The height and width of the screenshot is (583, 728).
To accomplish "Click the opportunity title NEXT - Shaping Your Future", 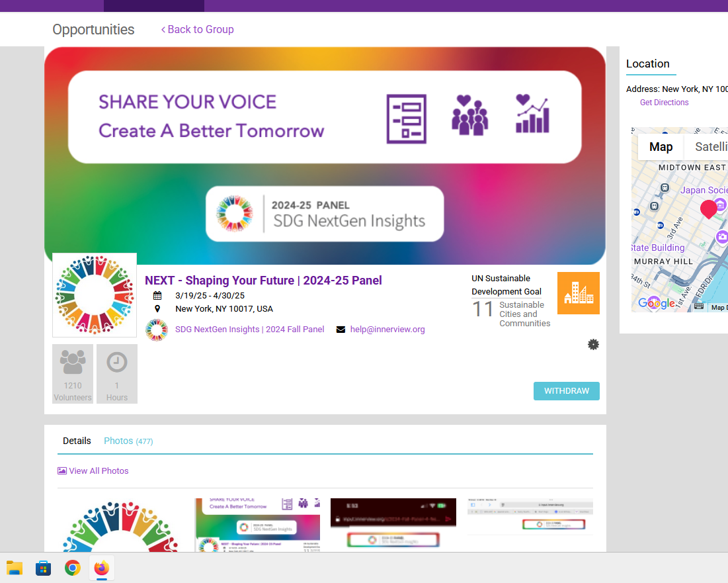I will (x=263, y=280).
